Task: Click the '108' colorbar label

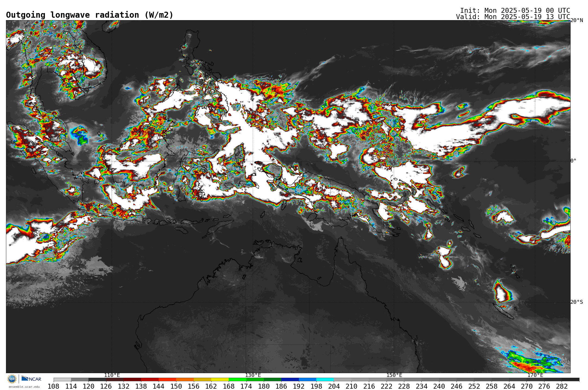Action: tap(54, 386)
